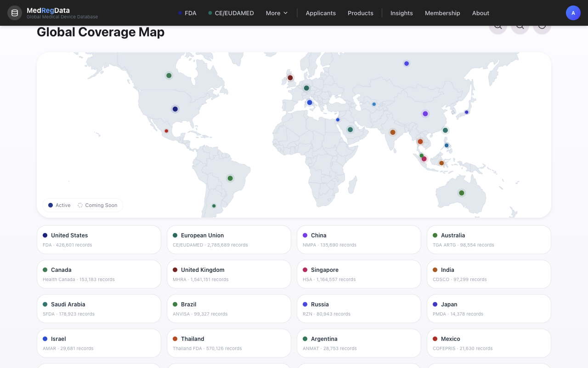This screenshot has height=368, width=588.
Task: Click the "Coming Soon" legend label
Action: tap(101, 205)
